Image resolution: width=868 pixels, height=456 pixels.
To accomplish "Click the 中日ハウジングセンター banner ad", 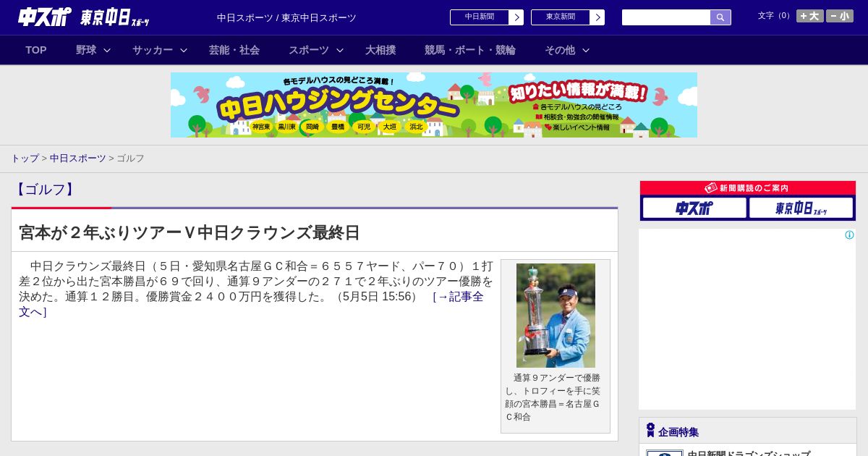I will (x=434, y=105).
